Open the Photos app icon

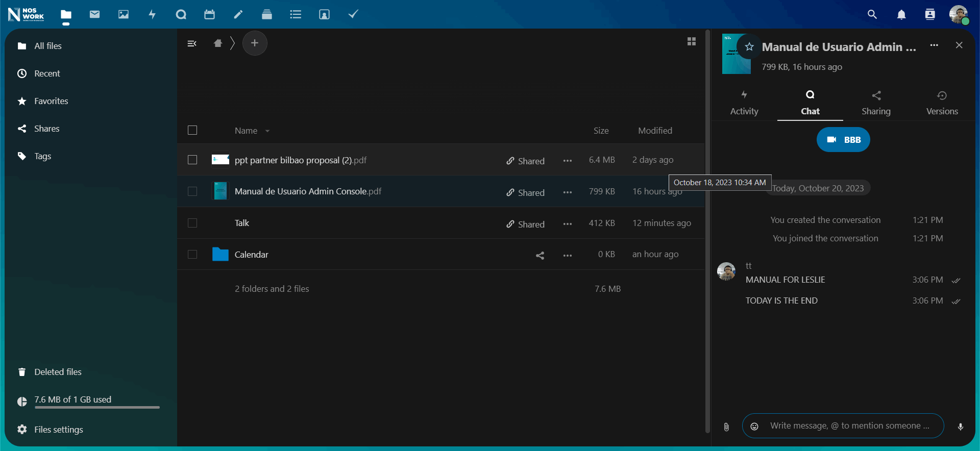[124, 14]
